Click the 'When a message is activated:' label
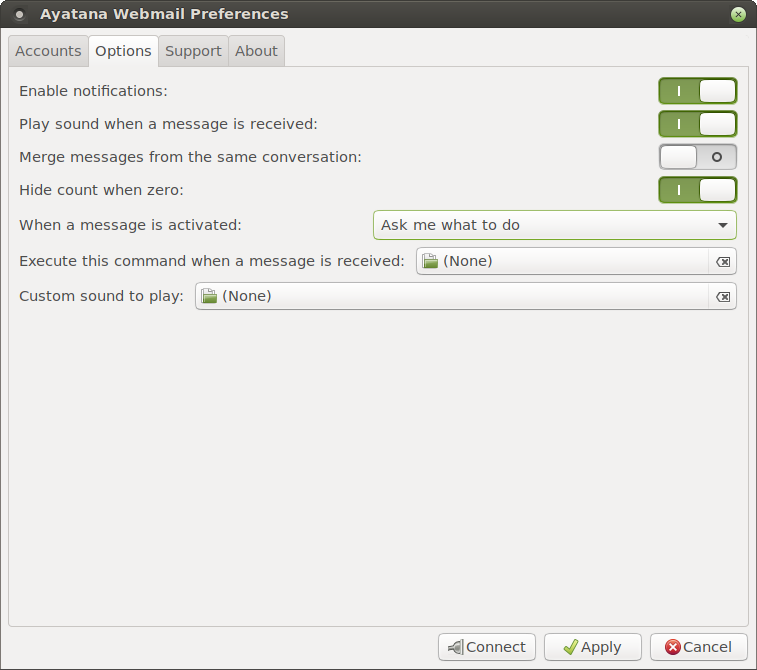This screenshot has height=670, width=757. tap(130, 225)
